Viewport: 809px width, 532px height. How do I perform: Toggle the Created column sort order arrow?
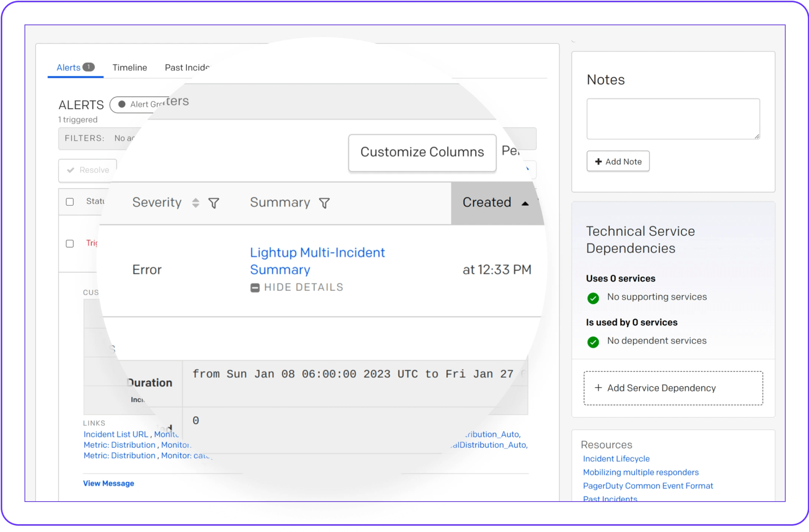[525, 203]
